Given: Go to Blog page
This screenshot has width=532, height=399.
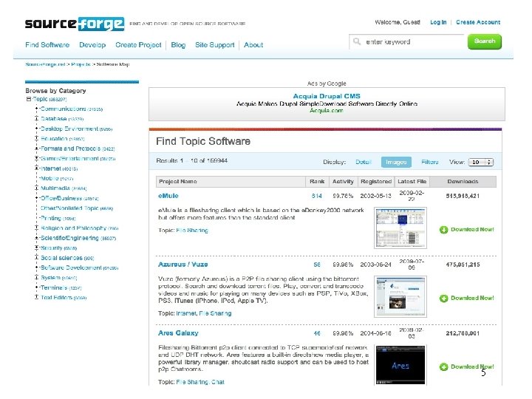Looking at the screenshot, I should (x=178, y=45).
